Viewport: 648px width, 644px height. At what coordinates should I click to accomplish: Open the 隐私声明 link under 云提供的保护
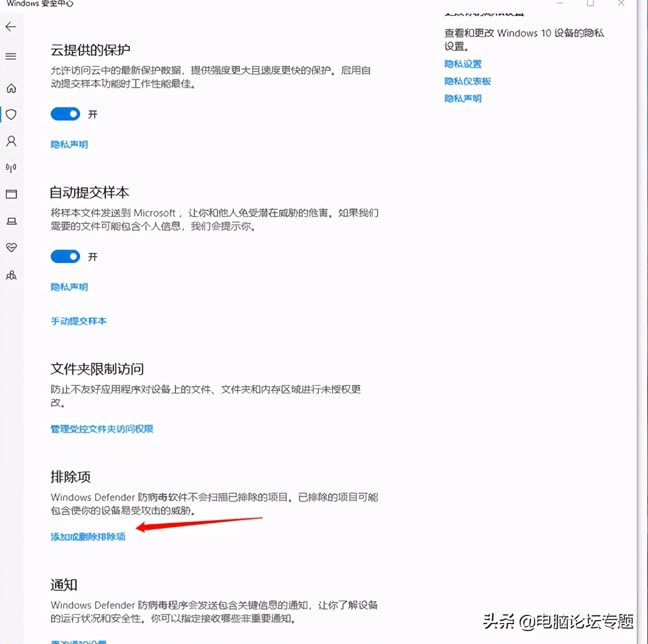pos(69,144)
